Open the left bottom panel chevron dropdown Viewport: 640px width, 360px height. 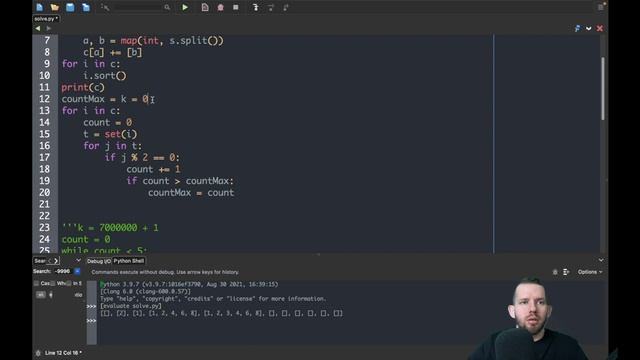78,260
